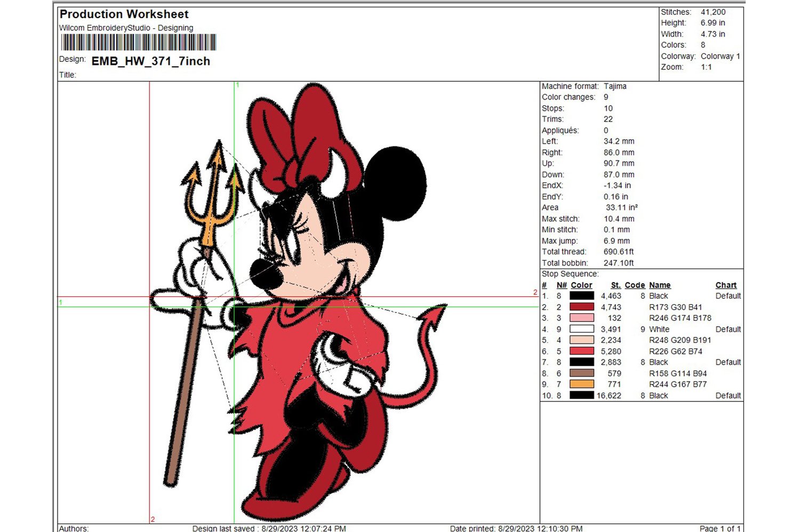Click the zoom value "1:1"
Viewport: 800px width, 532px height.
click(706, 67)
